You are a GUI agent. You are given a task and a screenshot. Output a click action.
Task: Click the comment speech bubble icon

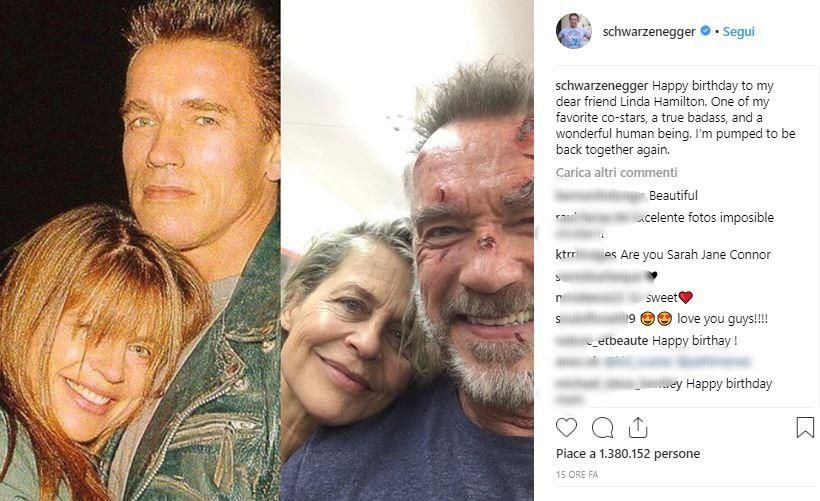click(602, 428)
